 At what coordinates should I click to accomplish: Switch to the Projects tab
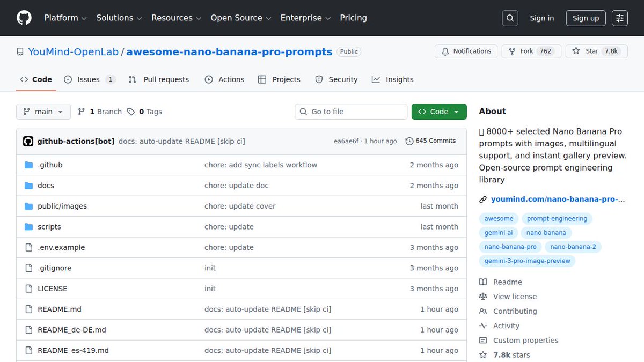pos(279,79)
